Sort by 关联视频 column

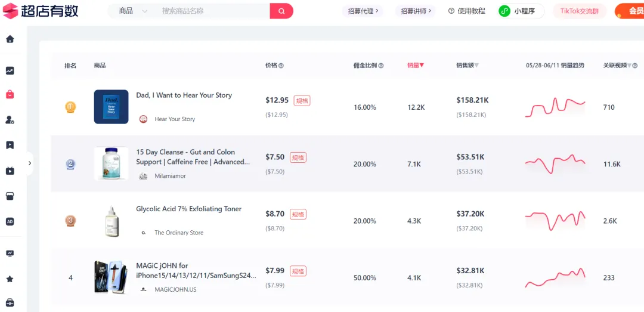(x=617, y=66)
